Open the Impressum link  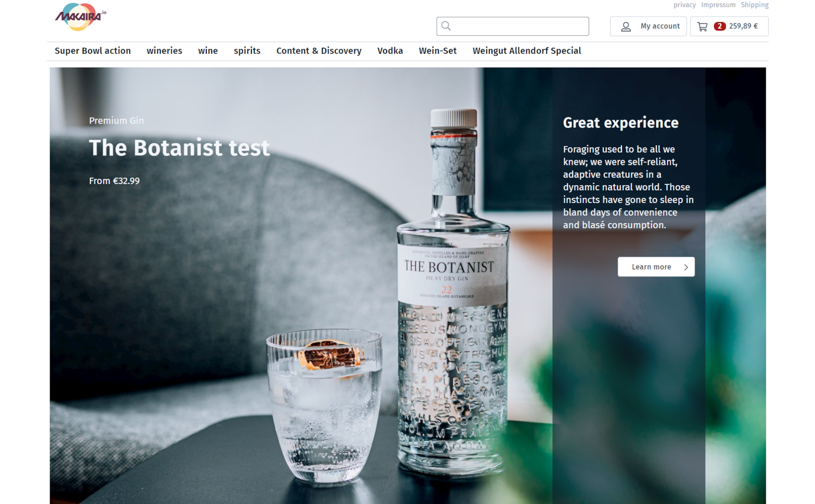[x=718, y=5]
